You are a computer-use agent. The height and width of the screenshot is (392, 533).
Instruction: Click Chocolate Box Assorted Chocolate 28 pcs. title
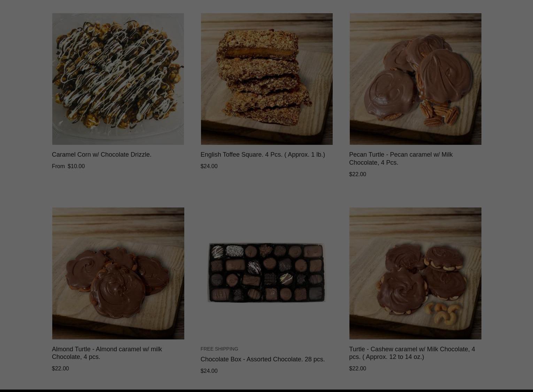263,359
